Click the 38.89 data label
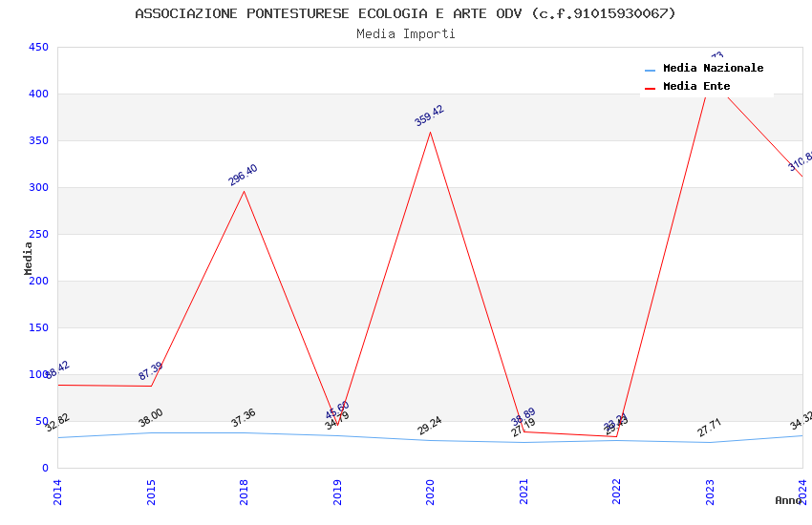This screenshot has height=525, width=812. (x=524, y=416)
